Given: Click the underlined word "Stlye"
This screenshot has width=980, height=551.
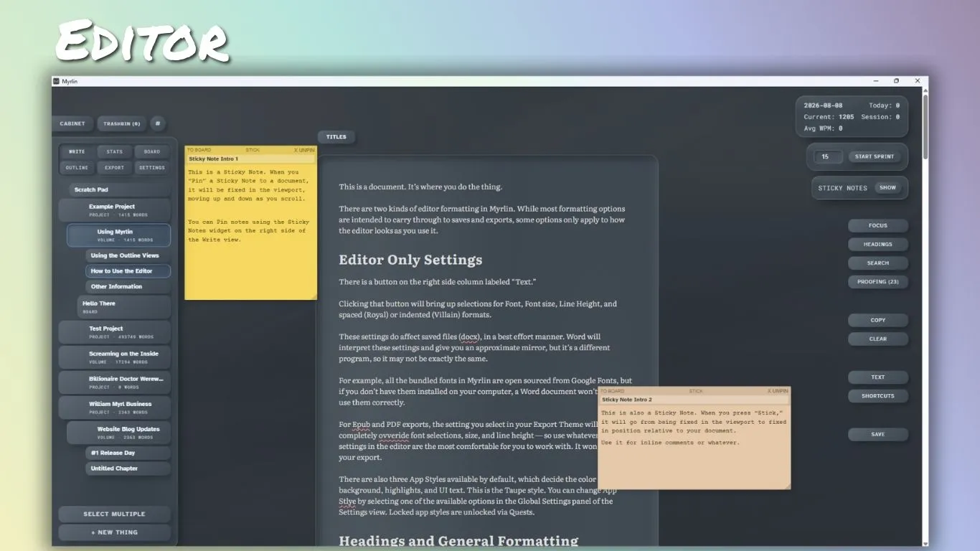Looking at the screenshot, I should [x=347, y=501].
